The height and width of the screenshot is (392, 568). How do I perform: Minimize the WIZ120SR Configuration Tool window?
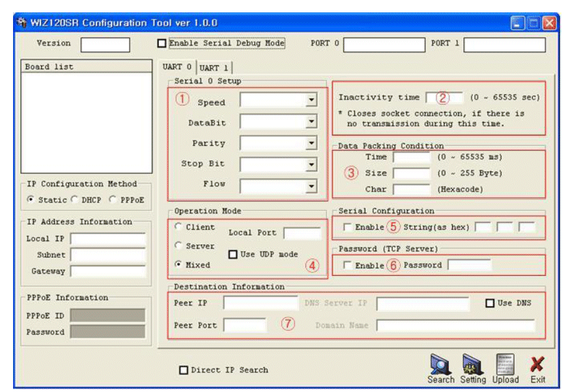click(517, 23)
